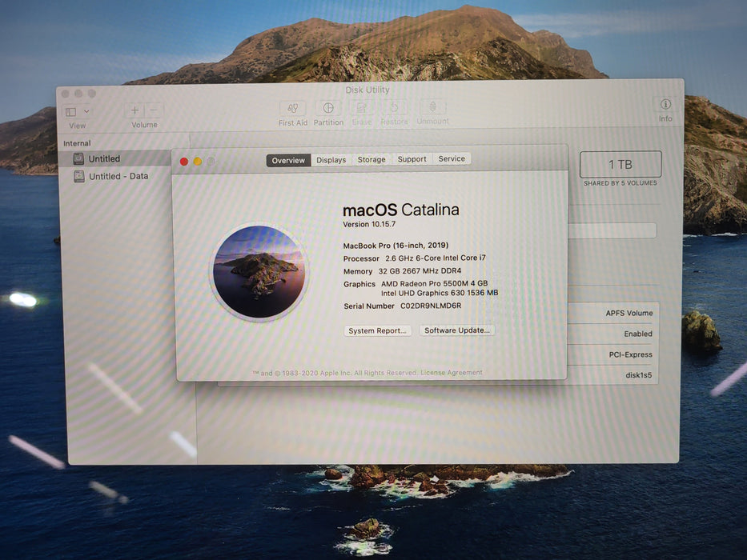Click the Intel UHD Graphics 630 1536 MB text
This screenshot has height=560, width=747.
coord(440,293)
